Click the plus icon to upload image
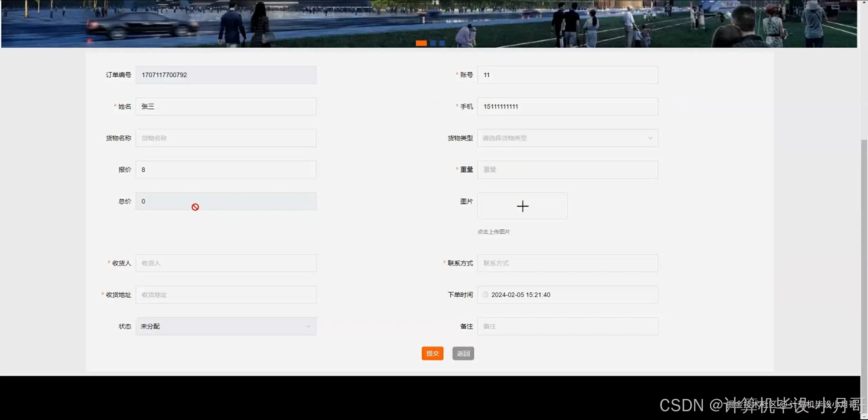 click(x=522, y=206)
